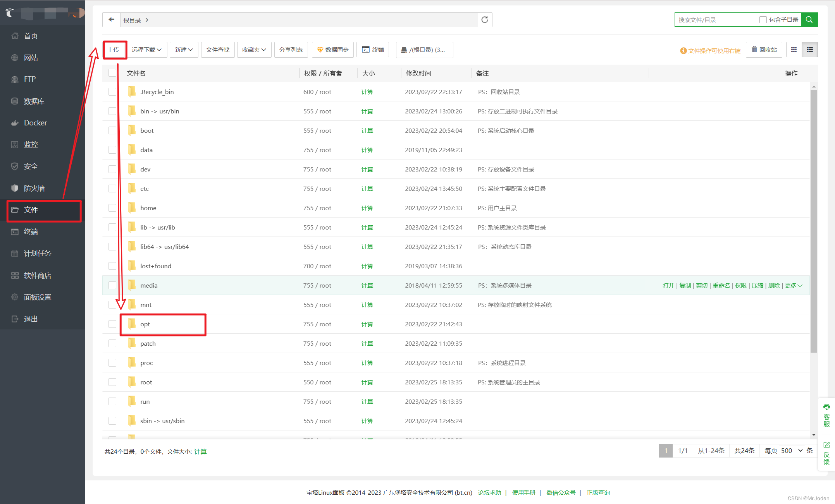The width and height of the screenshot is (835, 504).
Task: Check the opt row checkbox
Action: pyautogui.click(x=112, y=324)
